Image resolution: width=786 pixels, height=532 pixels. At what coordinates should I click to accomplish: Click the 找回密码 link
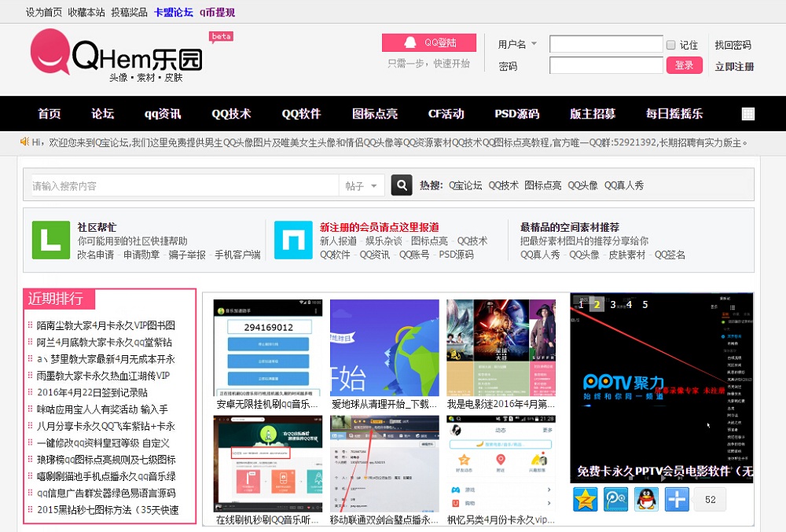[733, 45]
